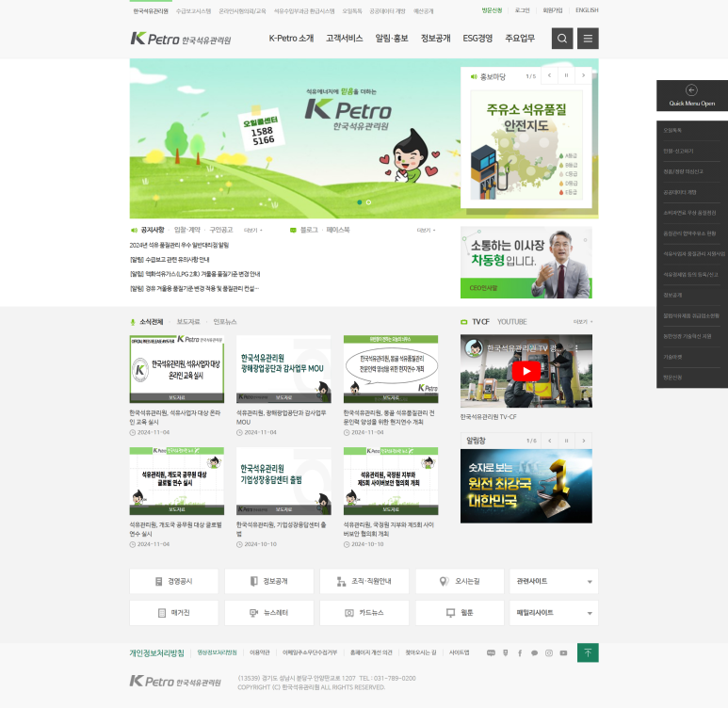The width and height of the screenshot is (728, 708).
Task: Open the YouTube footer icon
Action: point(563,653)
